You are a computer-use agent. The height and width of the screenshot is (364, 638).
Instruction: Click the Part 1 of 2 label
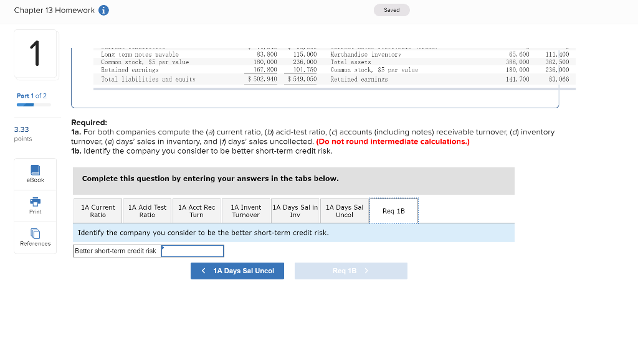(31, 96)
